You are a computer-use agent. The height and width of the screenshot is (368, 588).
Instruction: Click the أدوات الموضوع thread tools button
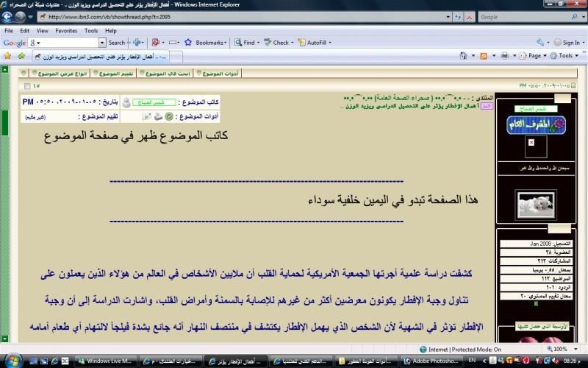[x=220, y=73]
